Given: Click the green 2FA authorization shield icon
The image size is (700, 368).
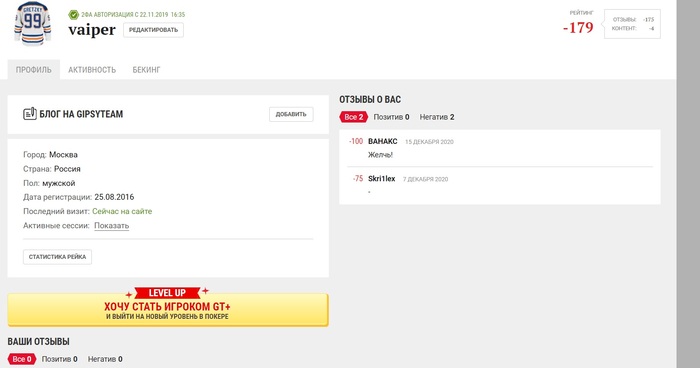Looking at the screenshot, I should point(73,15).
